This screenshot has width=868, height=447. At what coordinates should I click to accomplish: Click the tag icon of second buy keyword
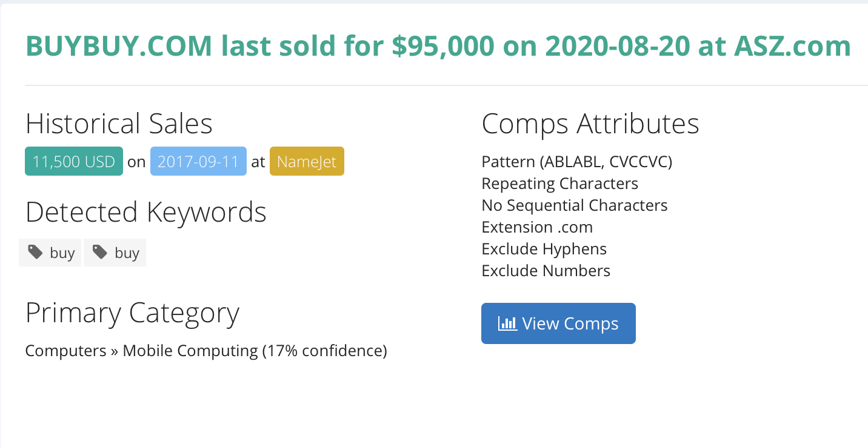(x=100, y=253)
